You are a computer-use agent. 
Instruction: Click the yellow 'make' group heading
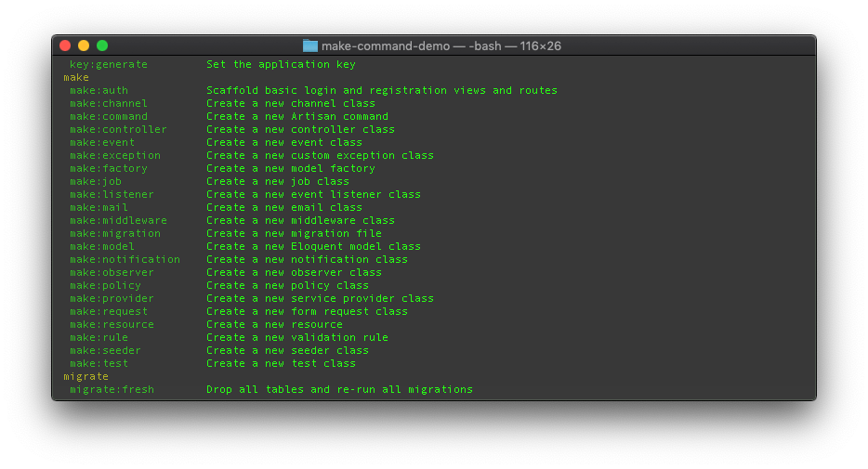coord(76,77)
